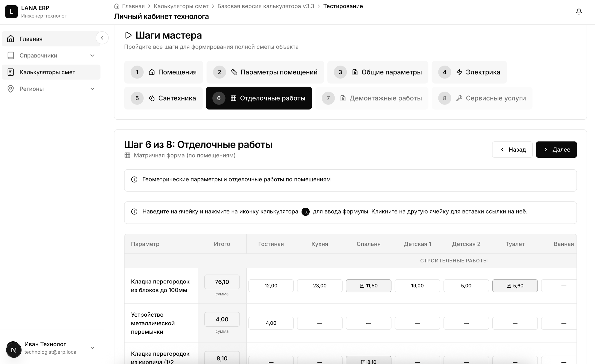The width and height of the screenshot is (595, 364).
Task: Click the Далее button
Action: pos(556,149)
